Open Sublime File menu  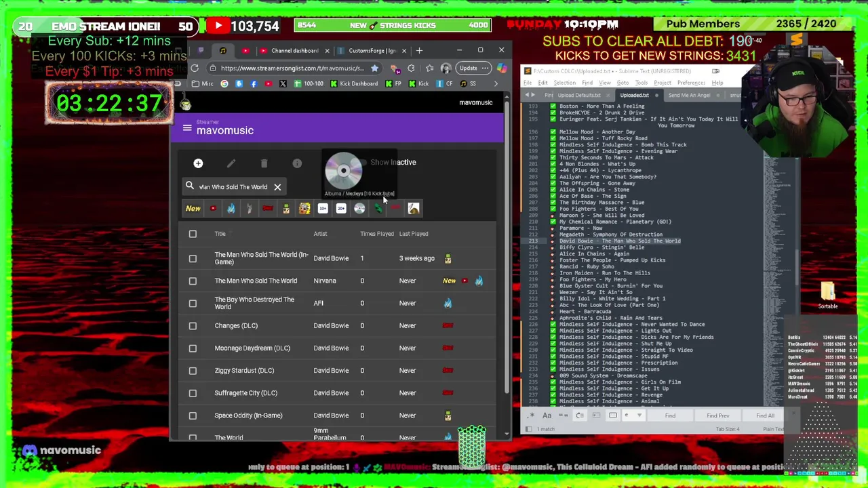click(528, 83)
